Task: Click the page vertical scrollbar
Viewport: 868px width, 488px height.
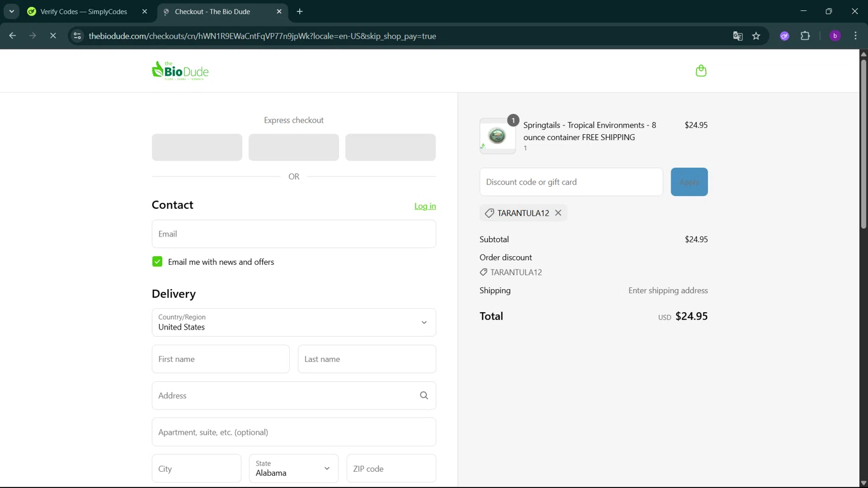Action: click(x=863, y=145)
